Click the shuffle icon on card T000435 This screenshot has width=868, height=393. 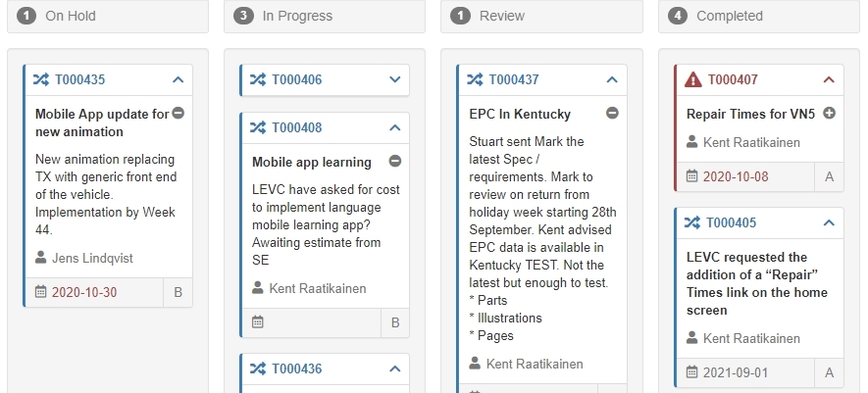40,79
